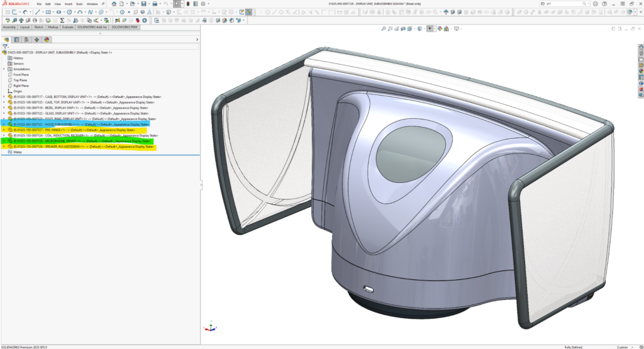The width and height of the screenshot is (644, 349).
Task: Click the Home icon in title toolbar
Action: click(x=114, y=4)
